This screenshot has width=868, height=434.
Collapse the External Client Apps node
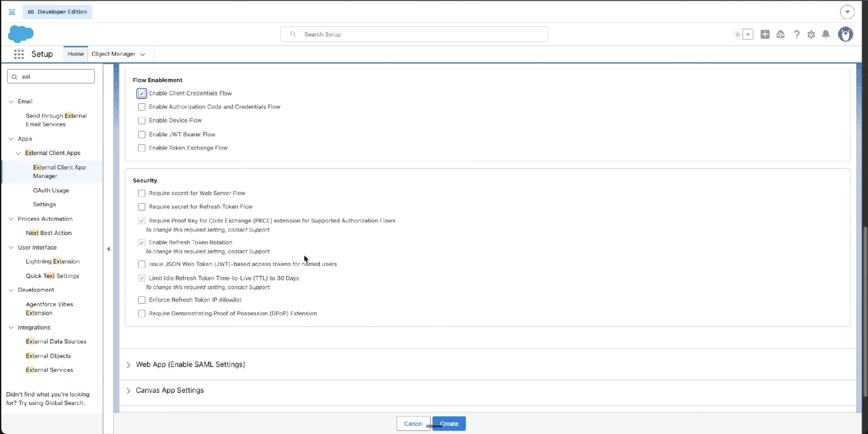point(18,153)
